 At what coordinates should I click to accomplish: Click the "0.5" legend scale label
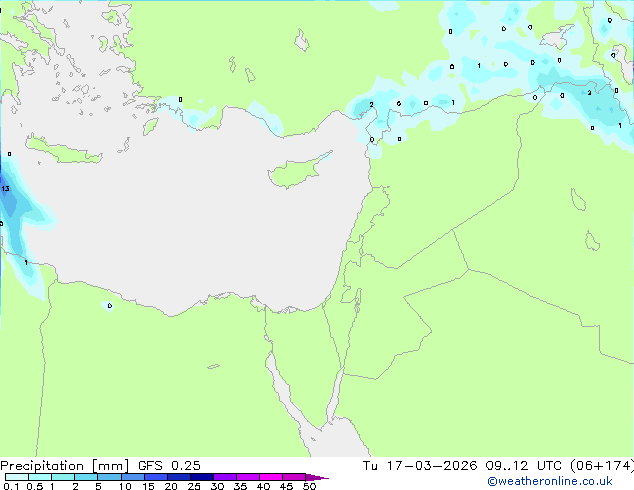tap(34, 486)
